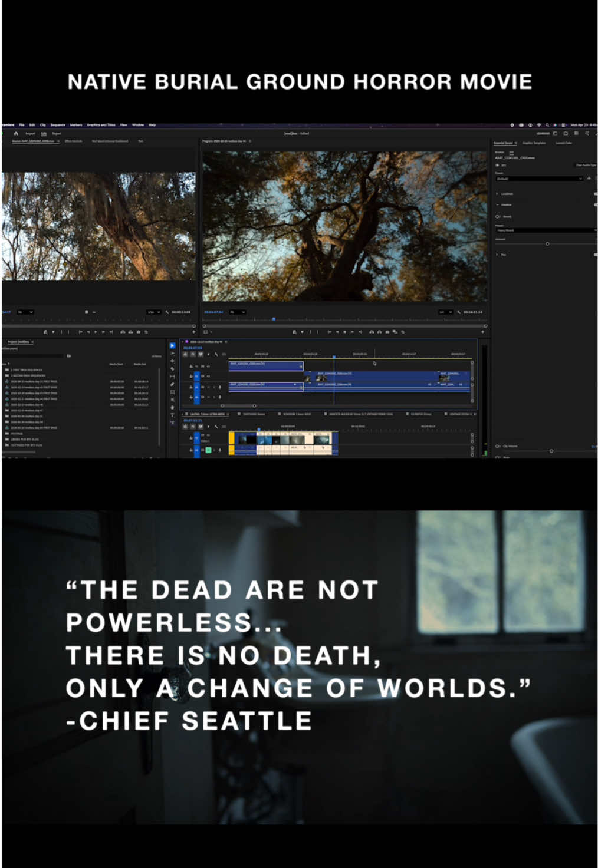This screenshot has width=598, height=868.
Task: Open timeline display settings wrench, upper timeline
Action: [x=216, y=354]
